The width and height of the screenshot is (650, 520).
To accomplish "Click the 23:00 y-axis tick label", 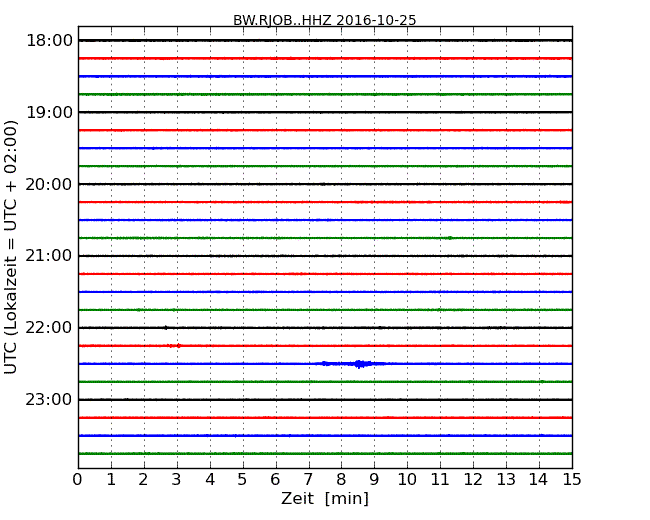I will click(x=49, y=400).
